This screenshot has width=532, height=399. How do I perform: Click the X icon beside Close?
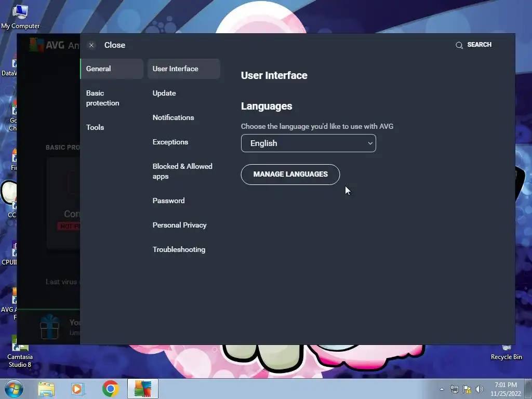91,45
